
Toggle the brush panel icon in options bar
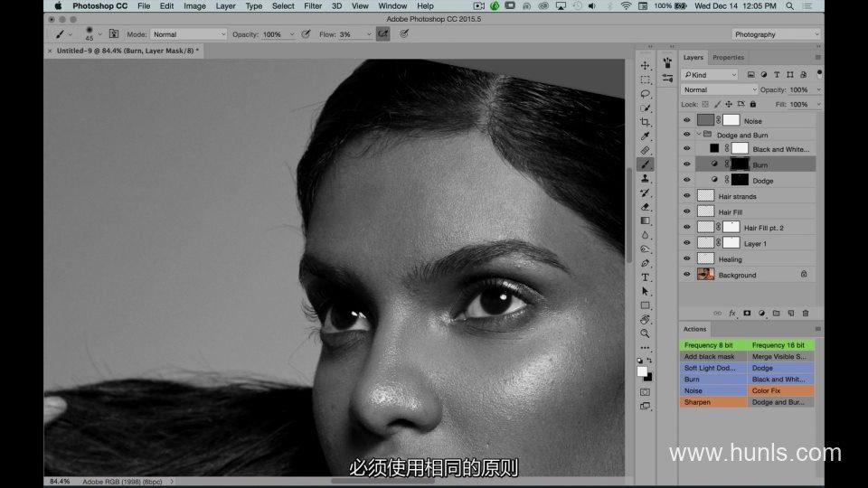[x=114, y=33]
